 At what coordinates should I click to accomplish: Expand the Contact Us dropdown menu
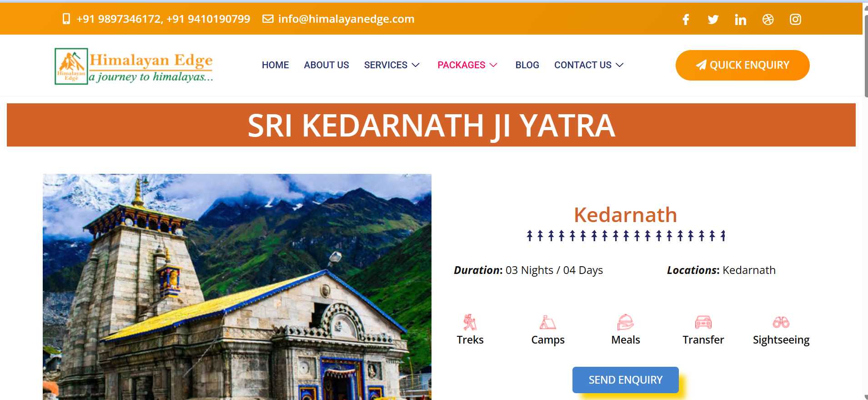[588, 65]
